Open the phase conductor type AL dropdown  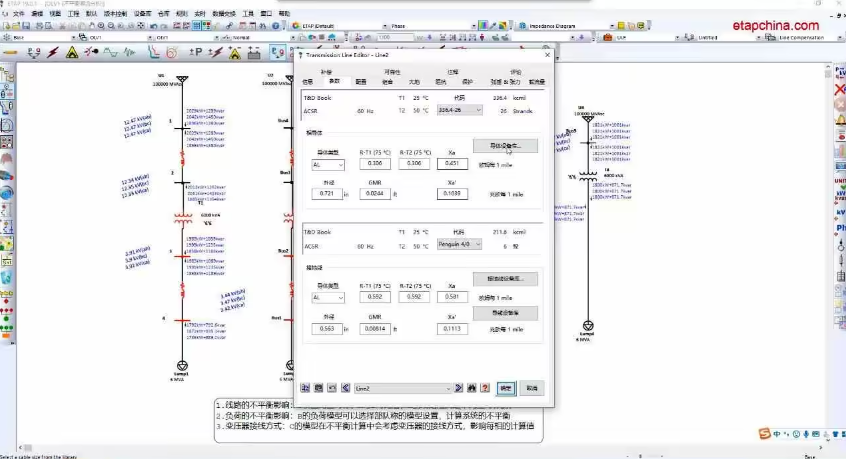coord(341,165)
